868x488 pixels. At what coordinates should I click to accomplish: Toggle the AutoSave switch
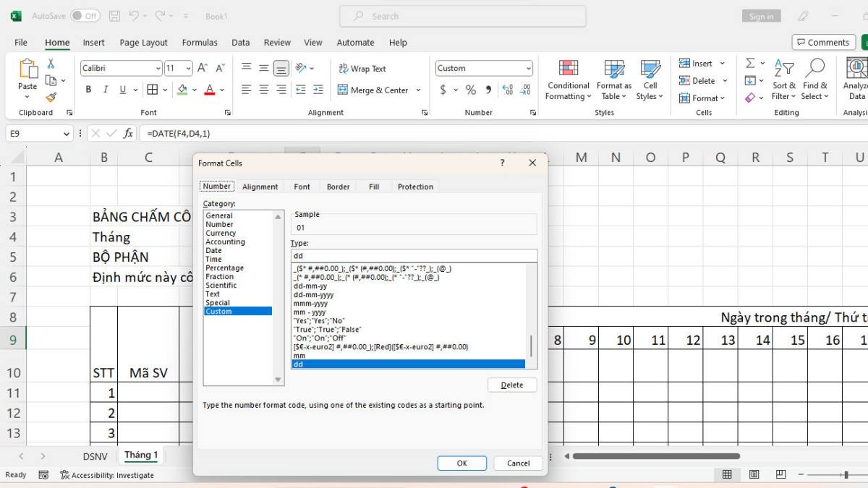[85, 15]
